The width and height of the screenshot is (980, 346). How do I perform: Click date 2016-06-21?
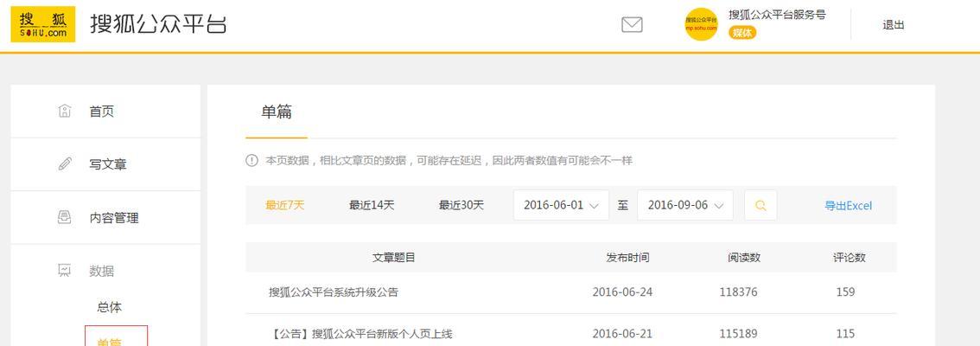point(622,334)
